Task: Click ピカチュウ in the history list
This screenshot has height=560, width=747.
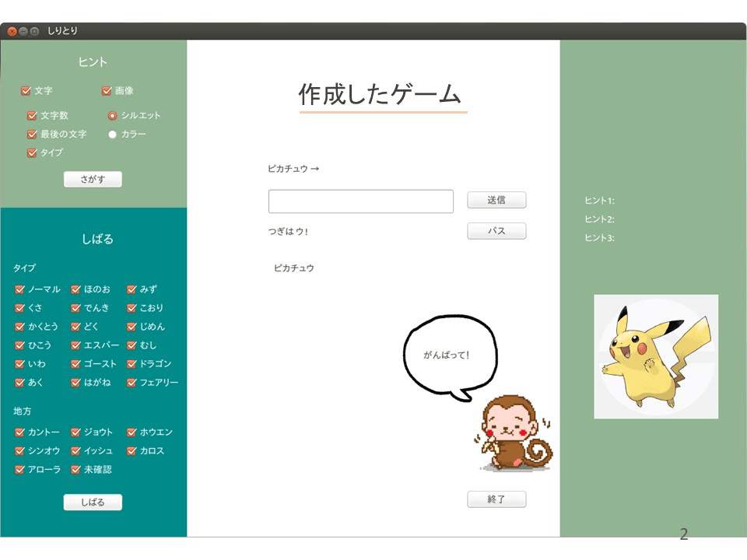Action: 294,268
